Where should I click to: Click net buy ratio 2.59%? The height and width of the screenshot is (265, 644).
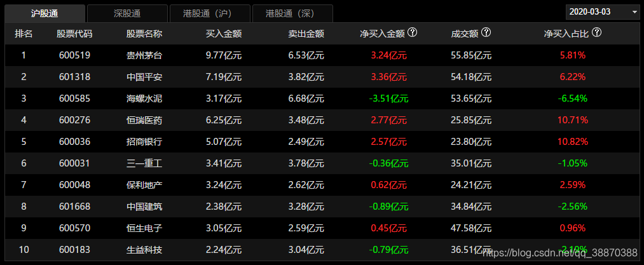click(x=573, y=185)
